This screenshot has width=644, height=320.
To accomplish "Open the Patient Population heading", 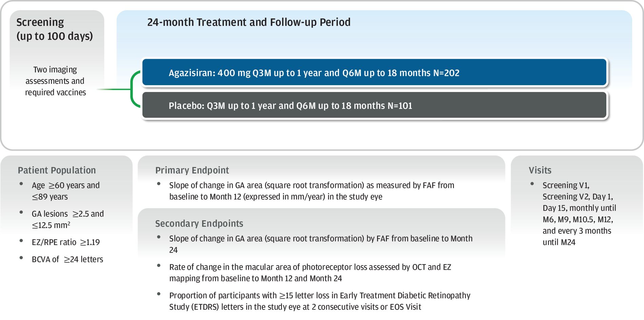I will click(57, 170).
